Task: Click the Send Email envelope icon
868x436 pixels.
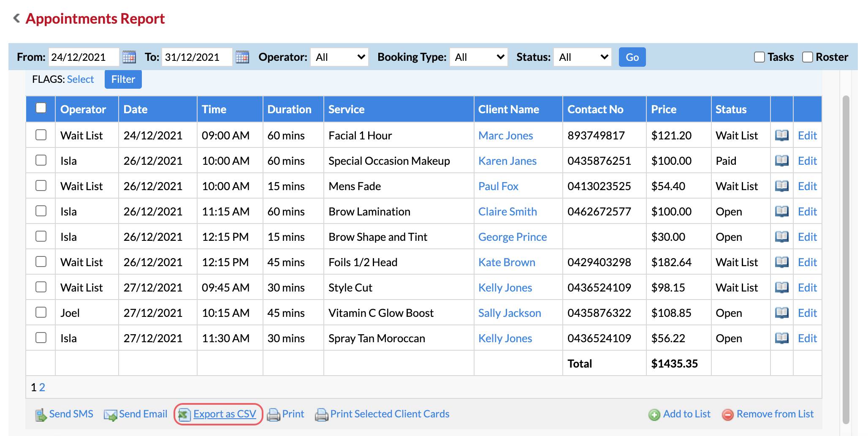Action: point(111,415)
